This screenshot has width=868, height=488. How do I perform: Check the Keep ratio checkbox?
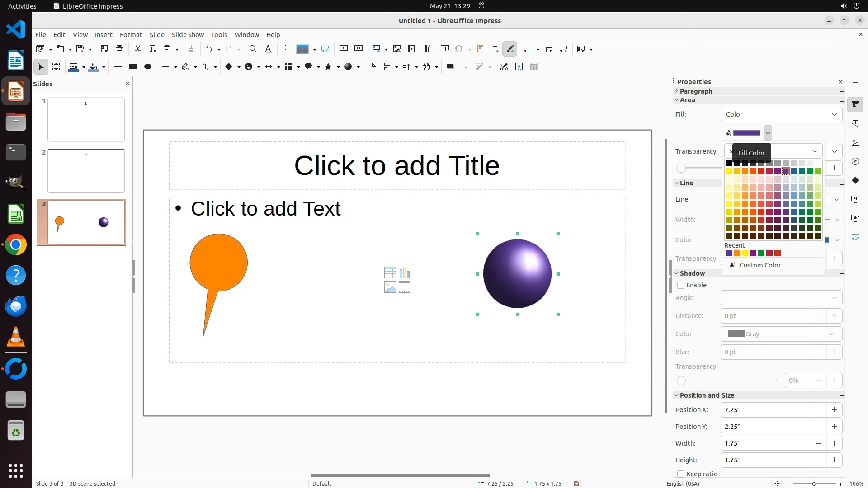click(x=681, y=474)
